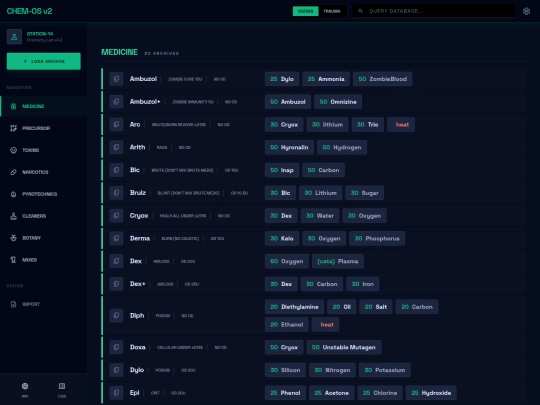
Task: Click the 30 Phosphorus chip
Action: 377,238
